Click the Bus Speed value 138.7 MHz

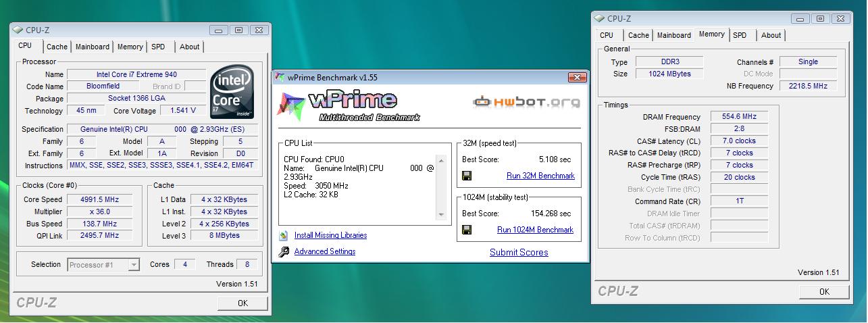100,224
